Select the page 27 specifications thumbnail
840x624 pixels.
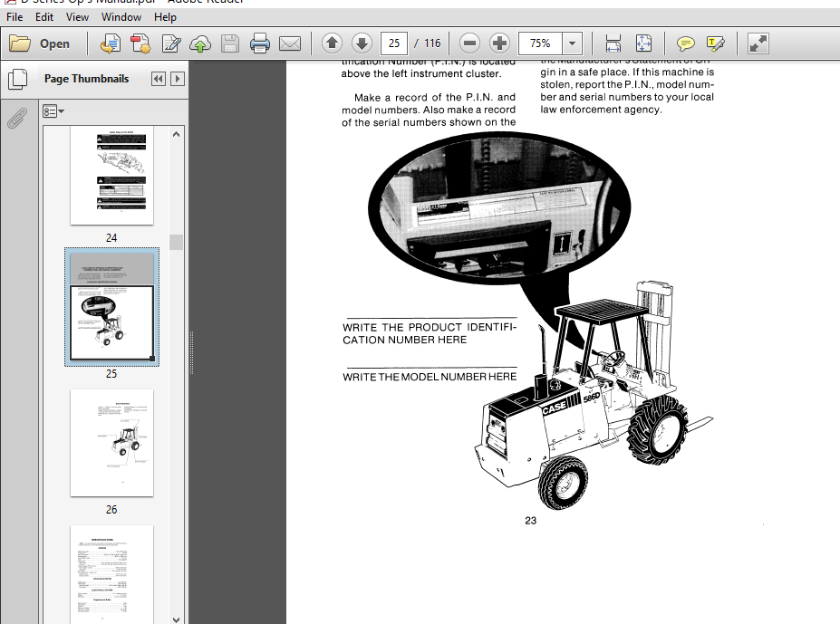click(x=112, y=574)
